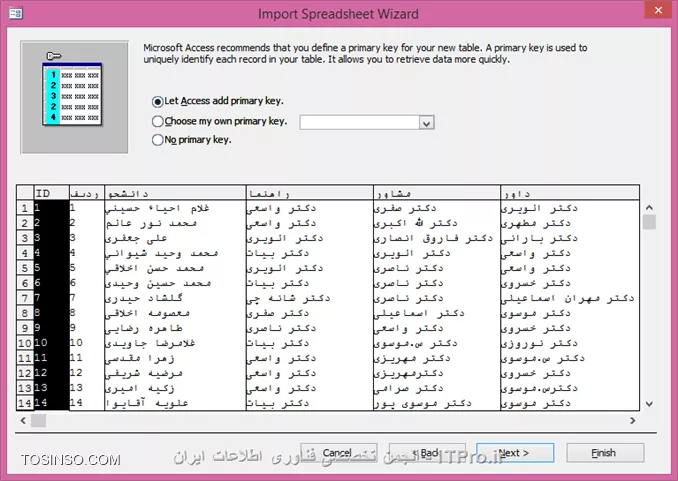Select row header number 1

pos(25,208)
